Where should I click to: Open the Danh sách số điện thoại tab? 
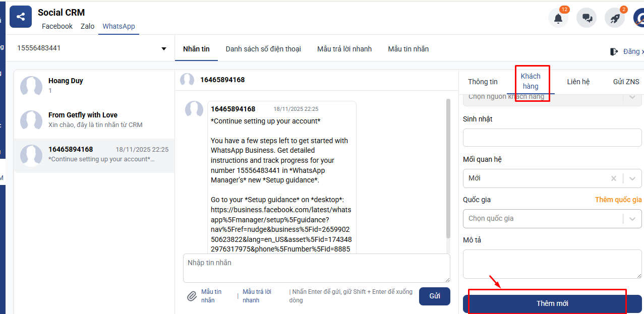tap(263, 49)
